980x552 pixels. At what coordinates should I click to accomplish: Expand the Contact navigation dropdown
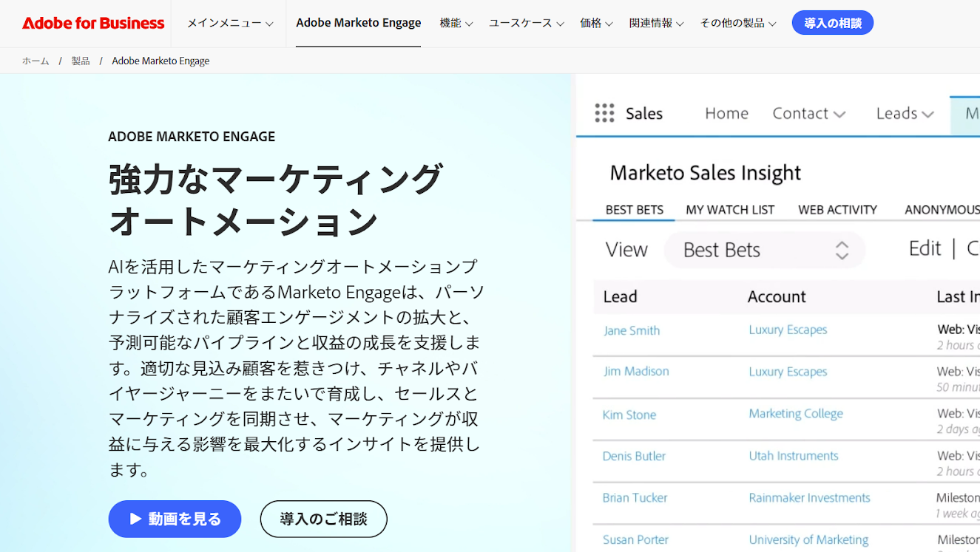coord(808,112)
